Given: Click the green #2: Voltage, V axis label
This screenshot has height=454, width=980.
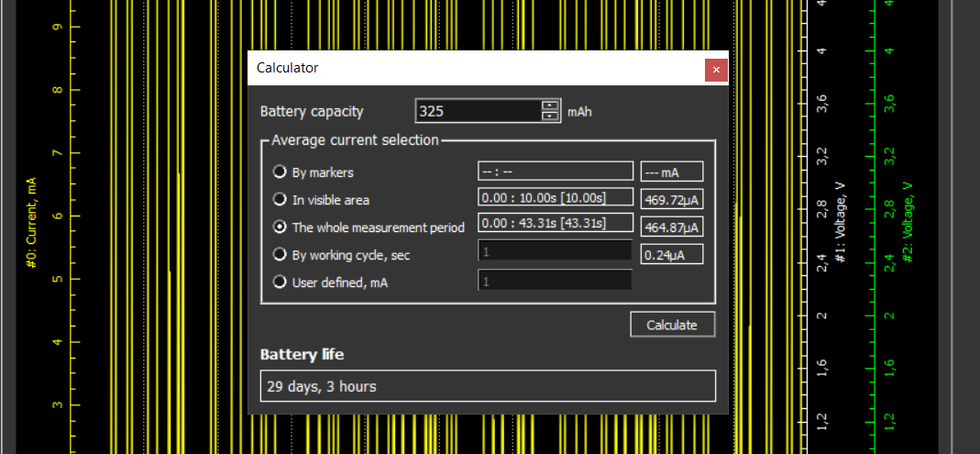Looking at the screenshot, I should (907, 222).
